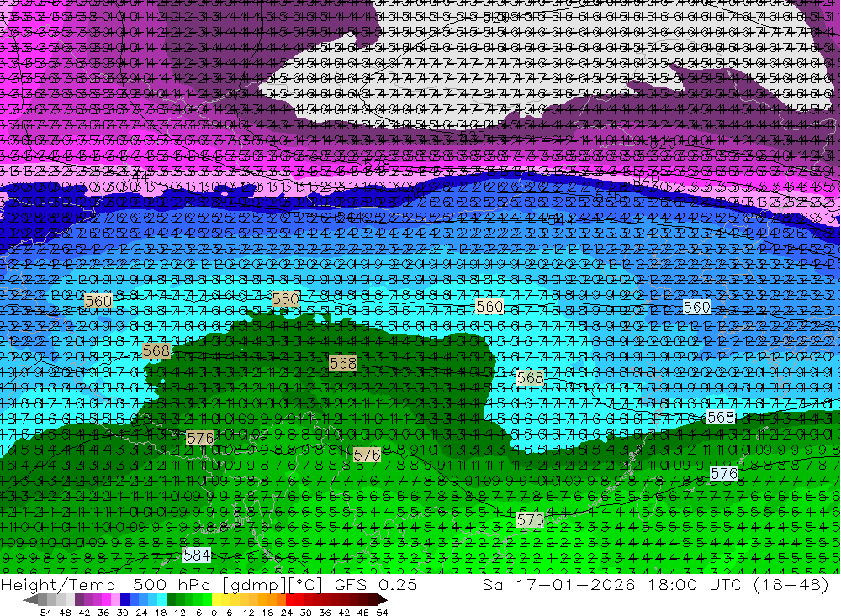Image resolution: width=841 pixels, height=616 pixels.
Task: Click the date '17-01-2026' in the footer
Action: (x=575, y=585)
